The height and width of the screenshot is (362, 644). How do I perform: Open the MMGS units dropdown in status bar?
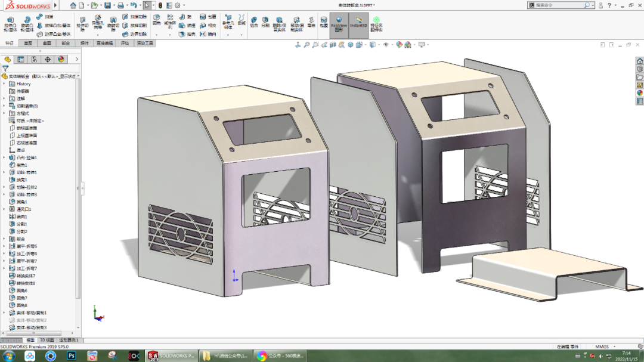[x=603, y=346]
